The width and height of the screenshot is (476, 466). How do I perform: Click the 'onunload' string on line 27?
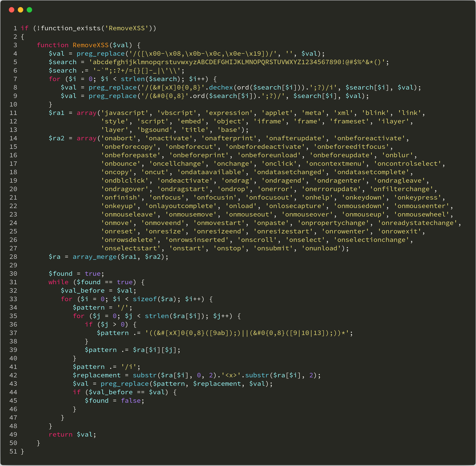pos(321,248)
